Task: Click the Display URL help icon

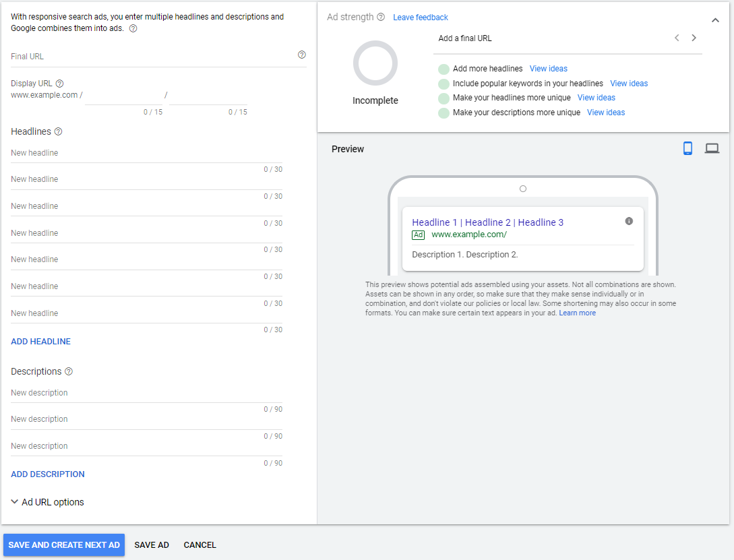Action: [59, 84]
